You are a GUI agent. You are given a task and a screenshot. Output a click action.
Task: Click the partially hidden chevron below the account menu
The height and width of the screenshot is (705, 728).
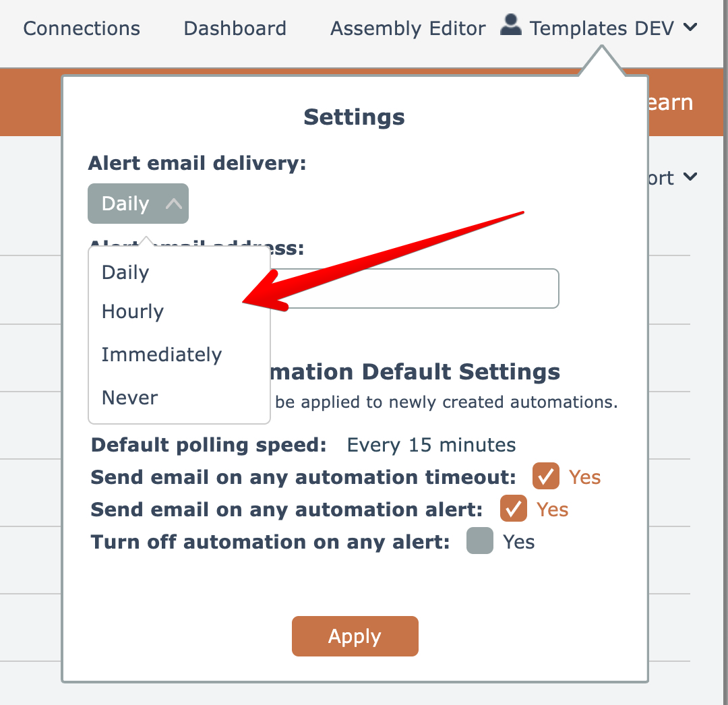(689, 177)
